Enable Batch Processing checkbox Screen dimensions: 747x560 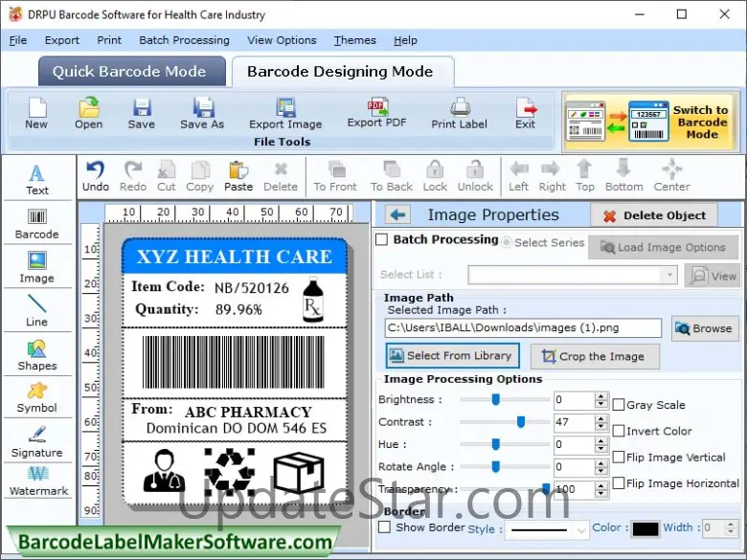click(382, 239)
